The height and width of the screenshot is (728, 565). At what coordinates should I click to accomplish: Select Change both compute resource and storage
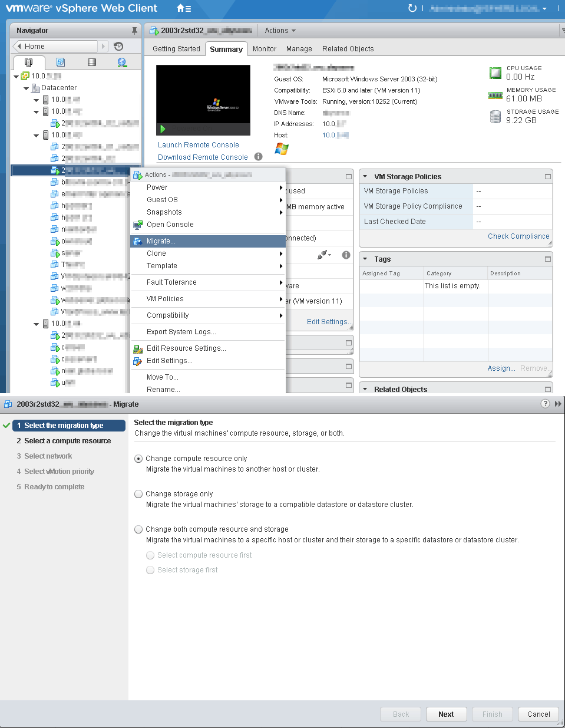click(138, 529)
